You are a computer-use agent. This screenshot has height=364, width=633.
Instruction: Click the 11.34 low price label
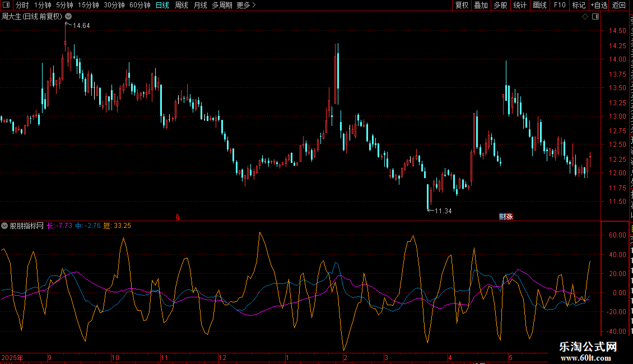coord(443,211)
